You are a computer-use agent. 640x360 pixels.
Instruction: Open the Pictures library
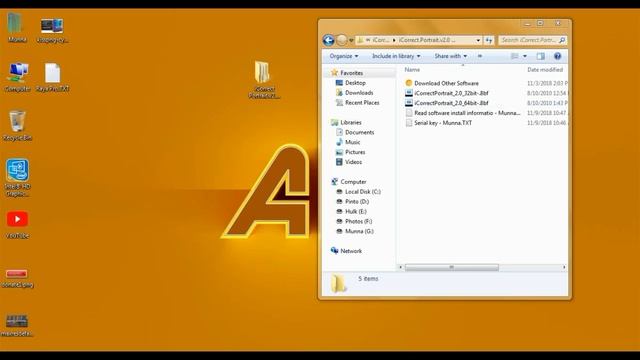click(355, 152)
